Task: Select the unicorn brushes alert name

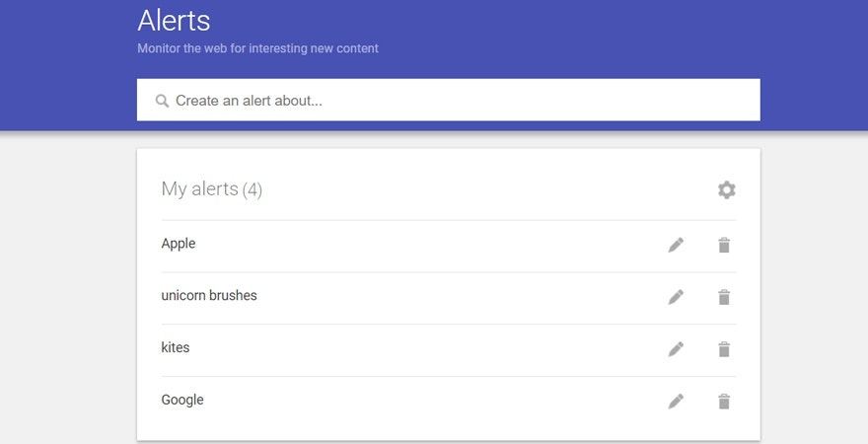Action: (x=209, y=295)
